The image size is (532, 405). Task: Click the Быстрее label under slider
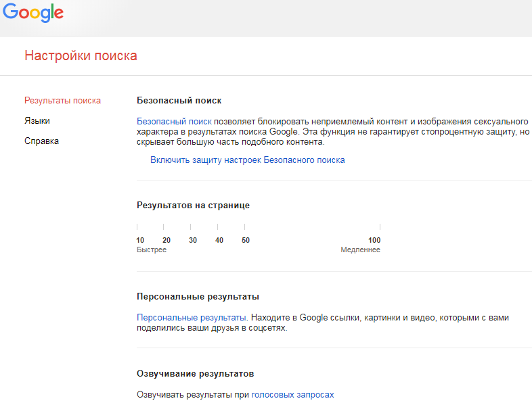click(152, 249)
